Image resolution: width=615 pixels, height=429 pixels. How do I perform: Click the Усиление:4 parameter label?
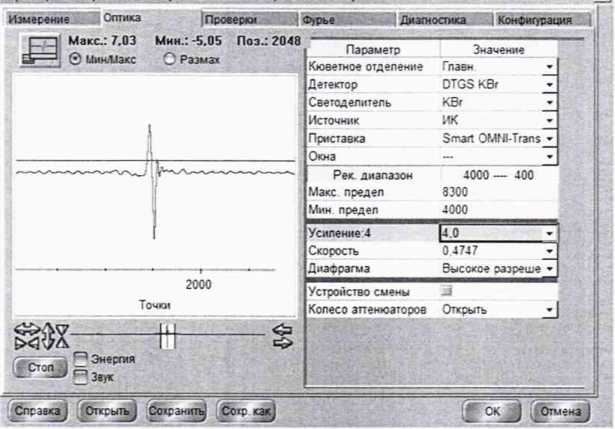[339, 233]
